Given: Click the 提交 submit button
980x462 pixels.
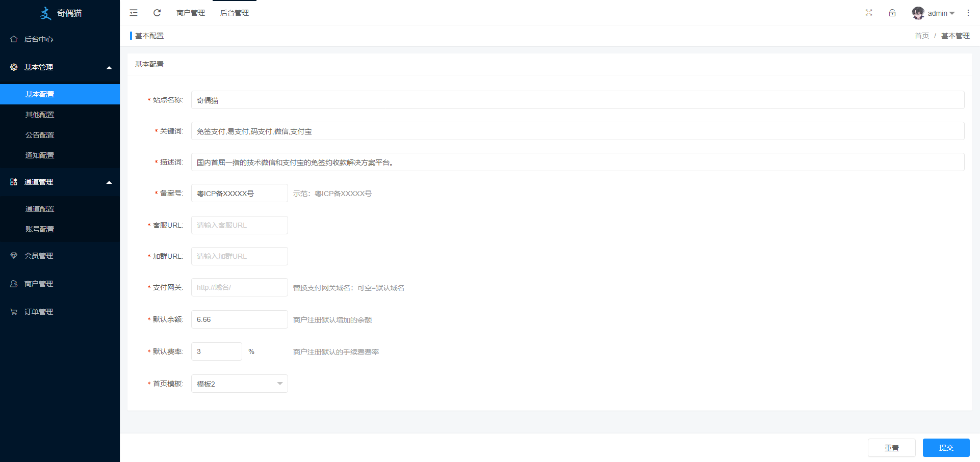Looking at the screenshot, I should point(946,448).
